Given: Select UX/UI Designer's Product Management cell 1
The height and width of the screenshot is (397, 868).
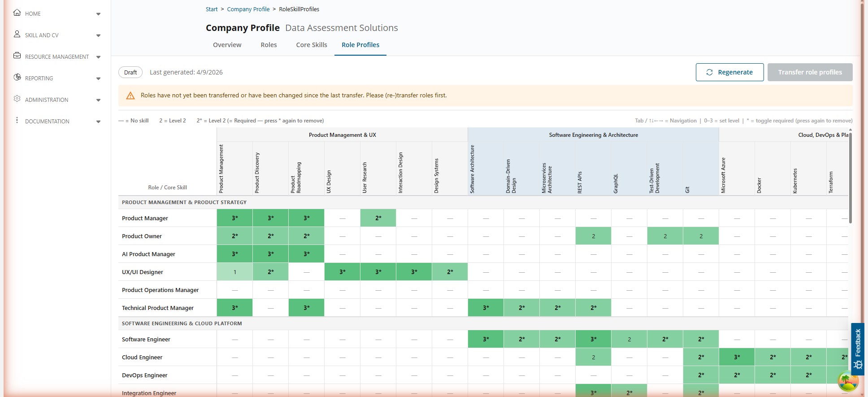Looking at the screenshot, I should (234, 272).
